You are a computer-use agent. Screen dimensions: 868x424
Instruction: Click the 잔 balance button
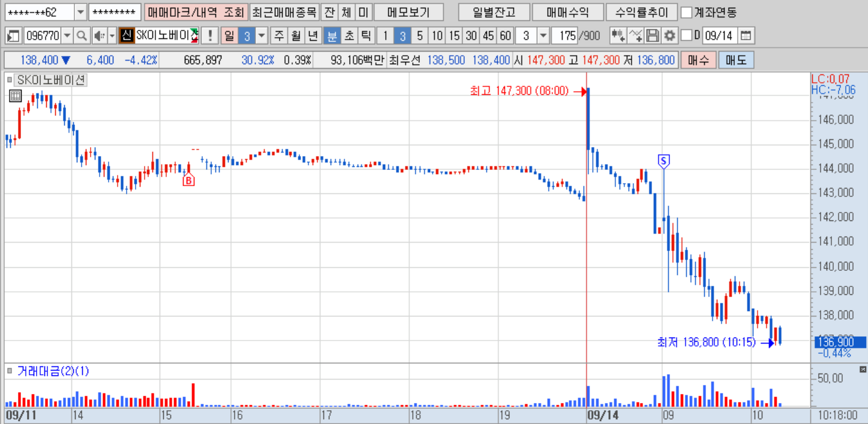coord(329,12)
